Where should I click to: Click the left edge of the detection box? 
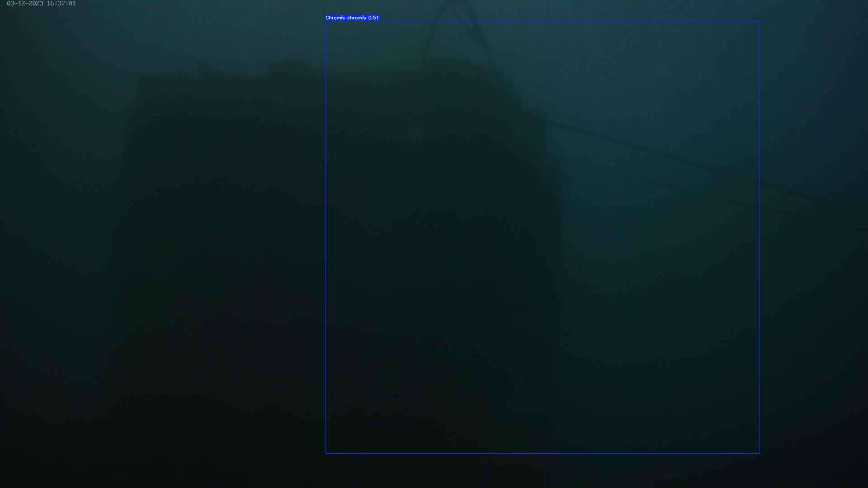[326, 237]
